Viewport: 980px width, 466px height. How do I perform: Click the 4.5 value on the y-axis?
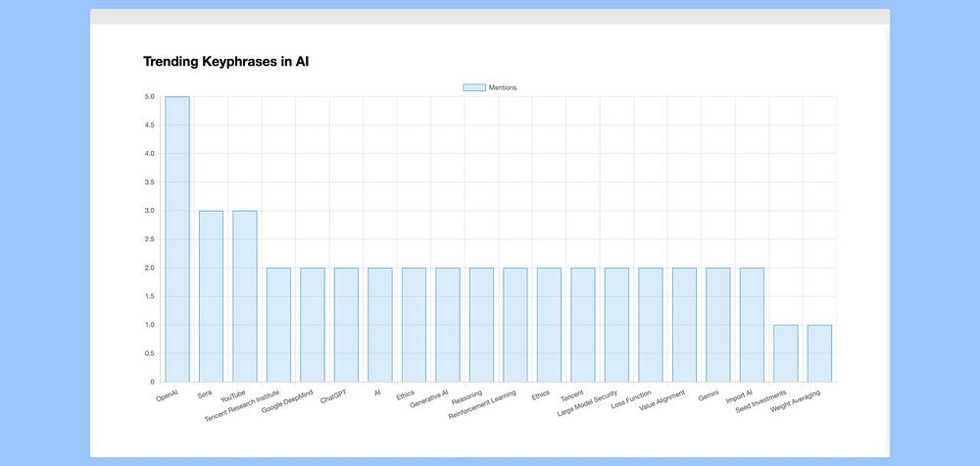pyautogui.click(x=149, y=126)
